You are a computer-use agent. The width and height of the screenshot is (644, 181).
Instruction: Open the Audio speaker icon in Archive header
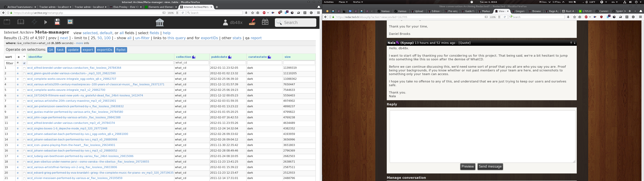point(45,22)
